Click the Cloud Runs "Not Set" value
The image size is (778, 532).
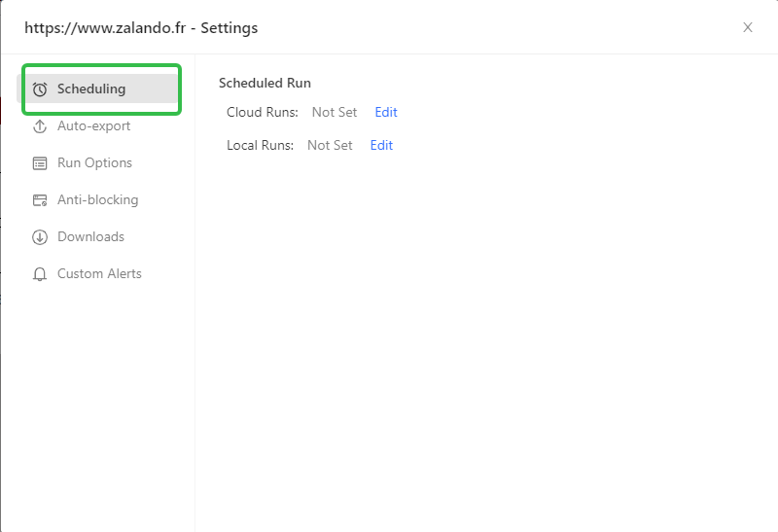click(x=335, y=112)
